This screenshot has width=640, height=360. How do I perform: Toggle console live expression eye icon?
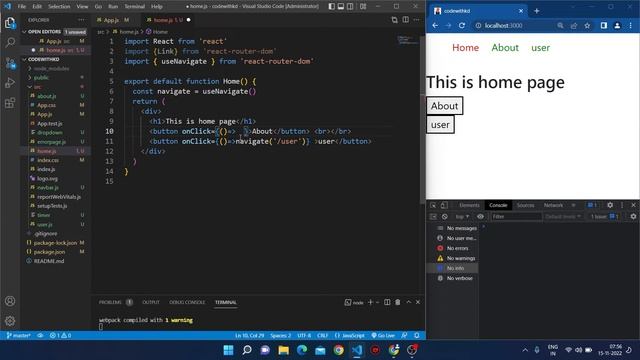pos(480,217)
